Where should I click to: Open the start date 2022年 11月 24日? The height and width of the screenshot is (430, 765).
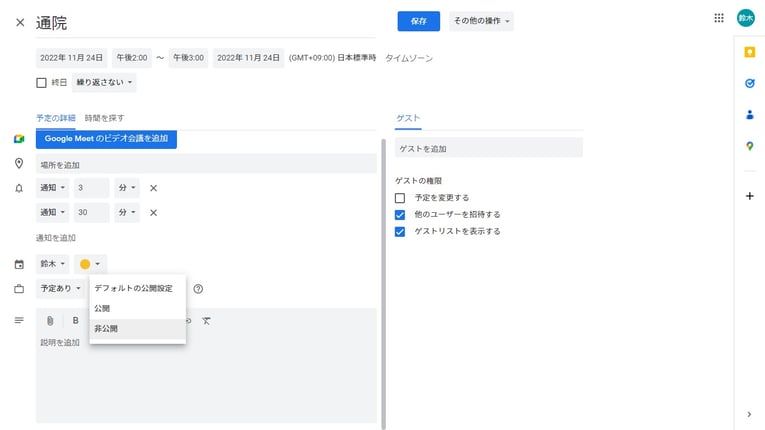71,58
